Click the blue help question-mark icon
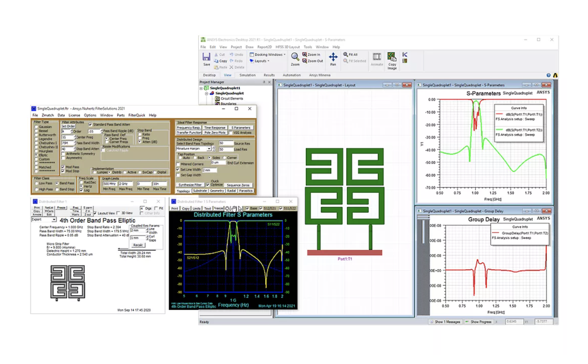The image size is (588, 364). click(x=548, y=75)
